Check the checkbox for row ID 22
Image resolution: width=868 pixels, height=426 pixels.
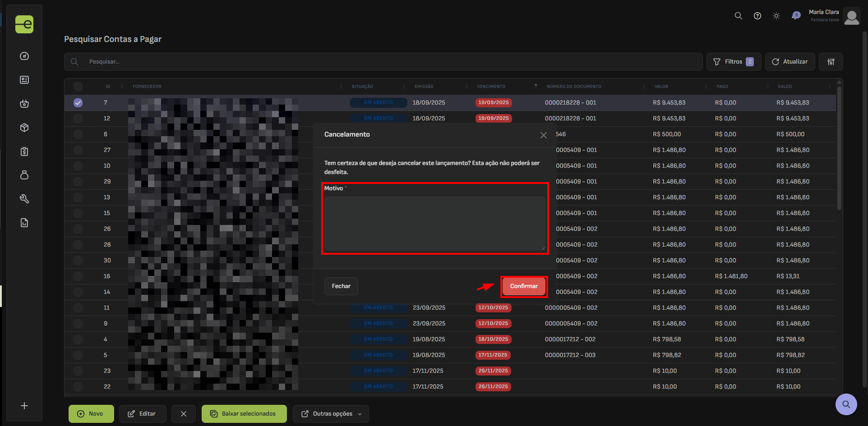78,387
